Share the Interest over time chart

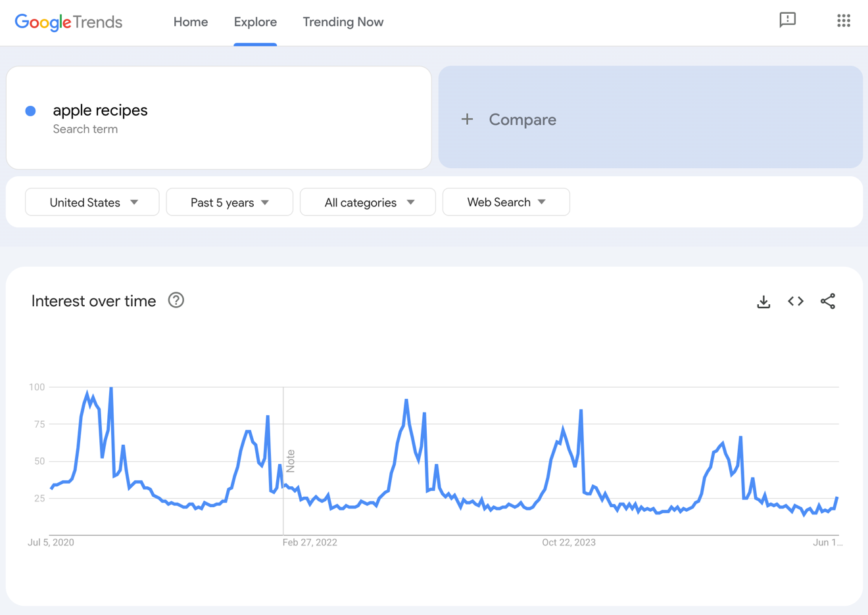tap(828, 301)
